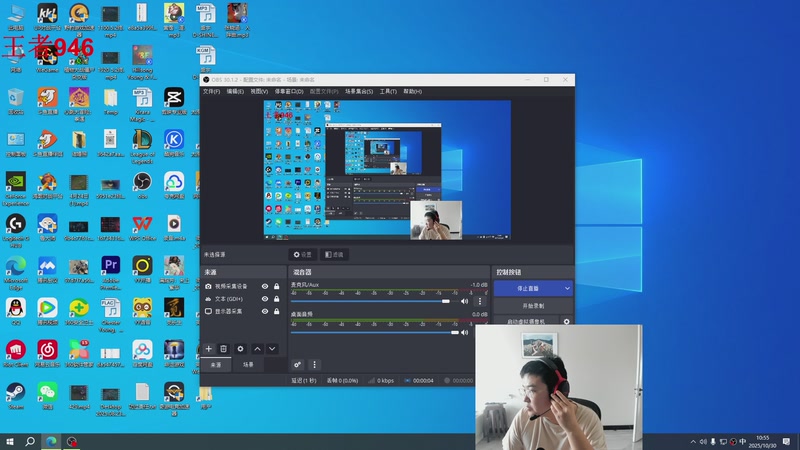Switch to the Scenes dock tab

click(248, 364)
